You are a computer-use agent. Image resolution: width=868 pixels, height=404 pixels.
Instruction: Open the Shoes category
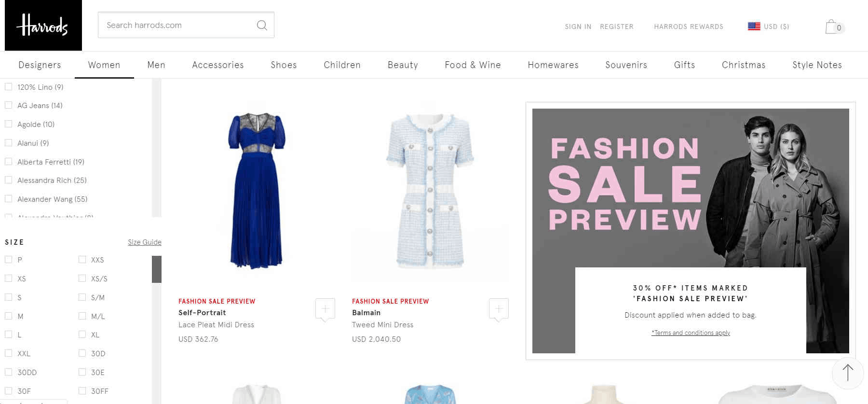pos(284,65)
